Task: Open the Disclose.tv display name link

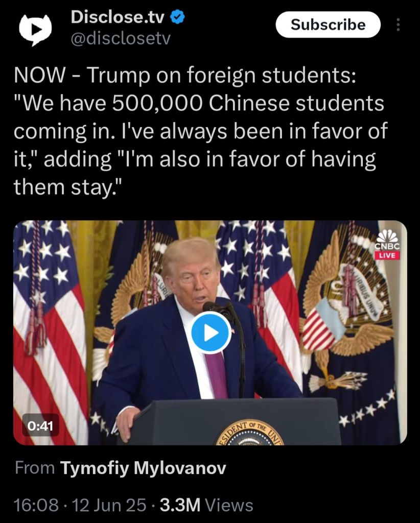Action: (118, 17)
